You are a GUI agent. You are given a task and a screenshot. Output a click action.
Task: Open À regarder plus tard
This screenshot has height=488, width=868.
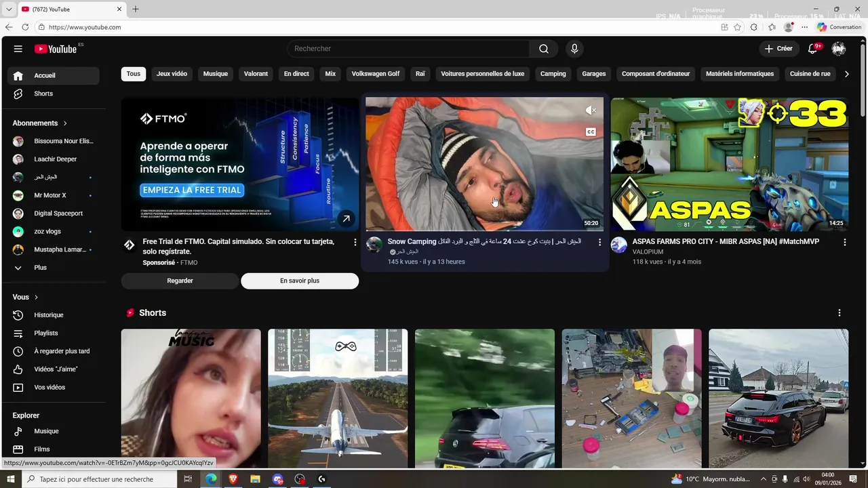(x=54, y=351)
